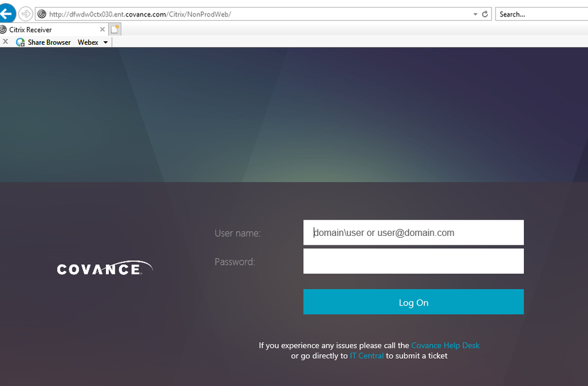Open the IT Central link

[367, 355]
